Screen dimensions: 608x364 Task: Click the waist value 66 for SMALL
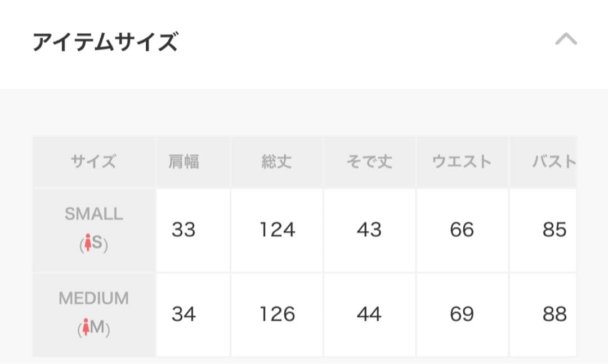point(462,230)
